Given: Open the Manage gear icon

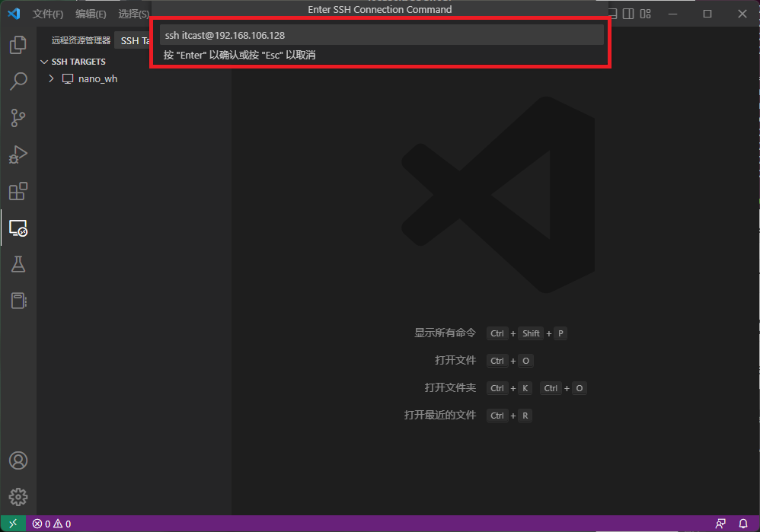Looking at the screenshot, I should 18,497.
